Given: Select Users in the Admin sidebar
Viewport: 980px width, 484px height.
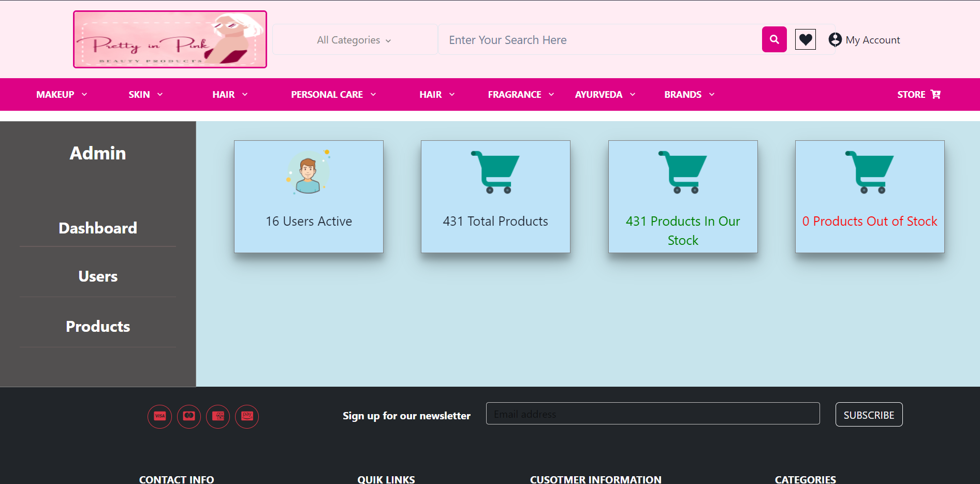Looking at the screenshot, I should click(x=97, y=276).
